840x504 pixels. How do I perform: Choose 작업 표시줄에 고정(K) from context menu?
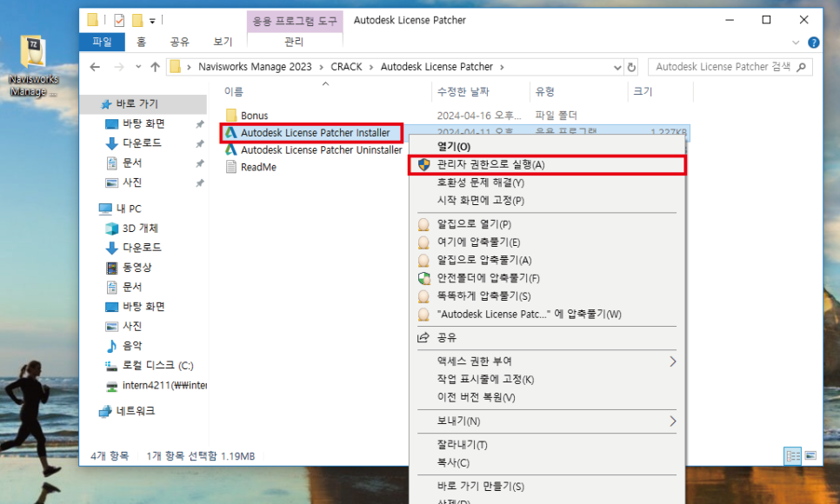click(x=547, y=379)
